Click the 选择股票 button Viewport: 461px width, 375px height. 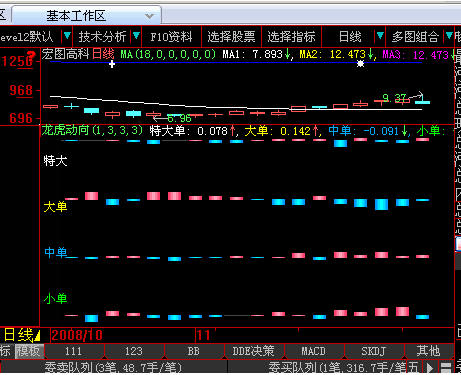(231, 36)
